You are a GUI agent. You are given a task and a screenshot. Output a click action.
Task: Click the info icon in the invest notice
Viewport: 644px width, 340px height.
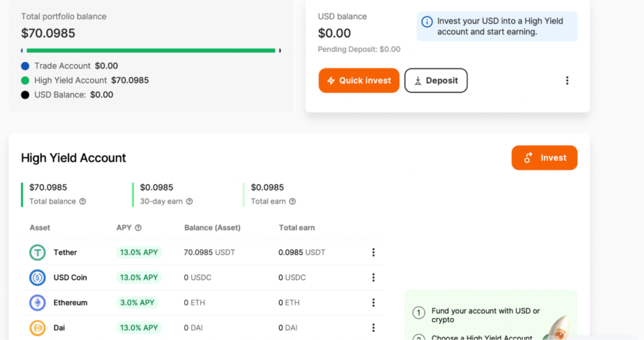(427, 22)
